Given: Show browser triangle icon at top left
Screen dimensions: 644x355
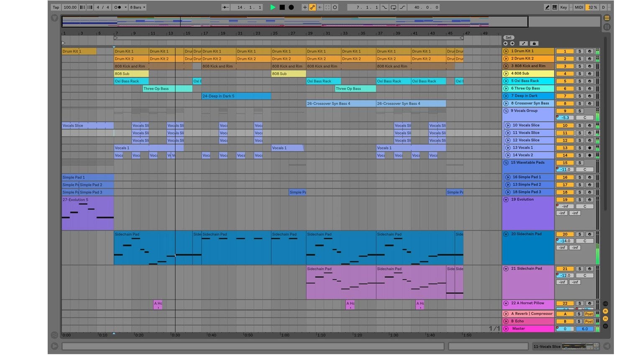Looking at the screenshot, I should (54, 18).
